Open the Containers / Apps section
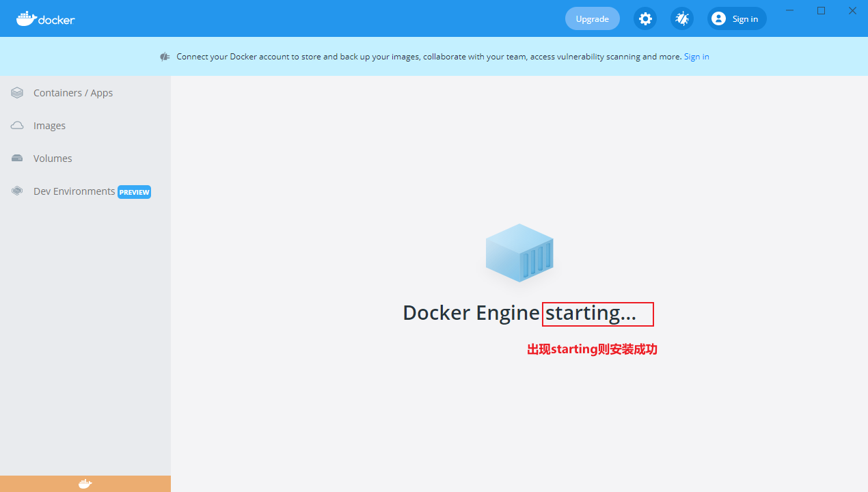The image size is (868, 492). tap(73, 92)
